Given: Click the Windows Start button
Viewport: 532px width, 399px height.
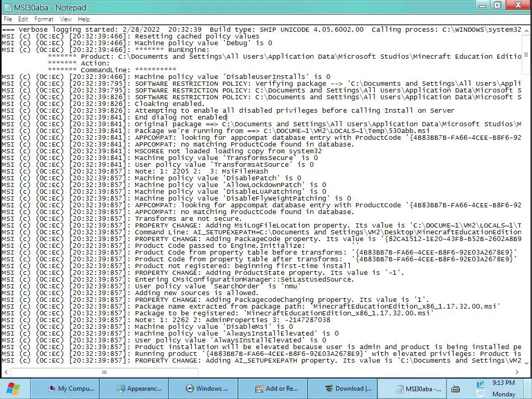Looking at the screenshot, I should pyautogui.click(x=13, y=389).
